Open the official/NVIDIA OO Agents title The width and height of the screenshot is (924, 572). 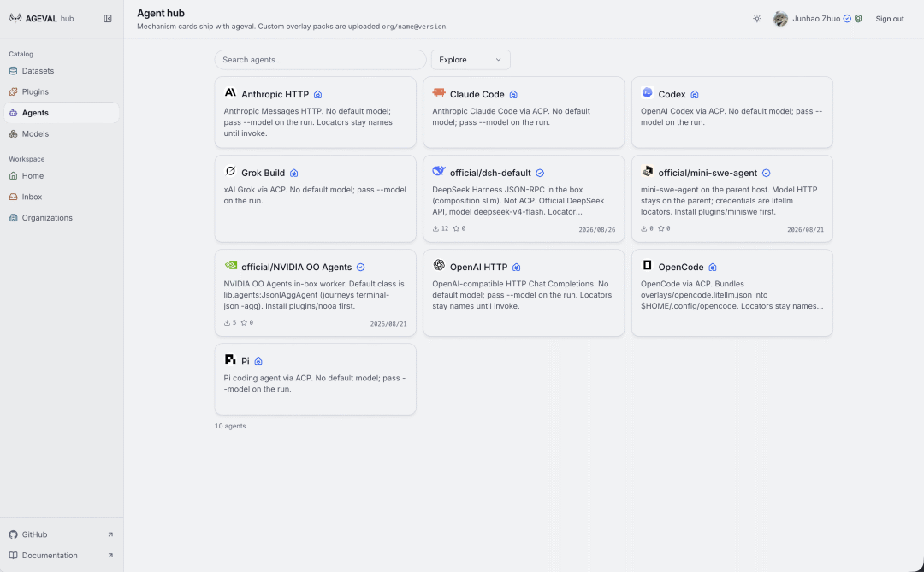pos(296,267)
